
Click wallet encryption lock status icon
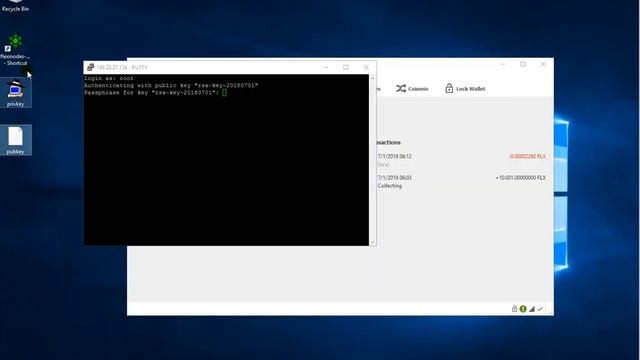(x=514, y=309)
